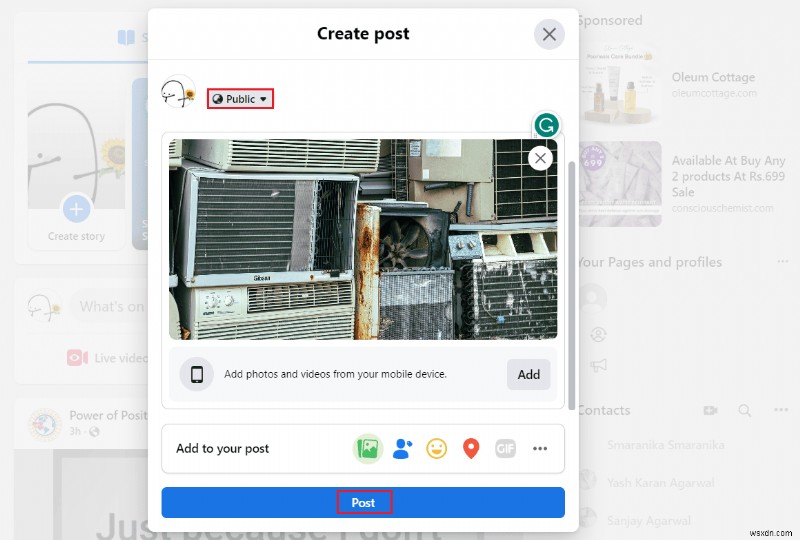Open contact Yash Karan Agarwal

point(660,482)
